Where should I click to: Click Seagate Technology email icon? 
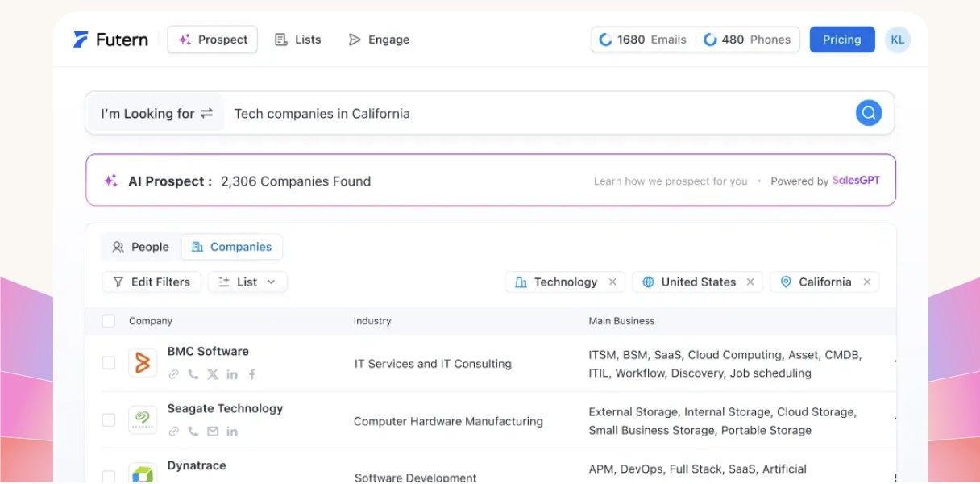213,432
